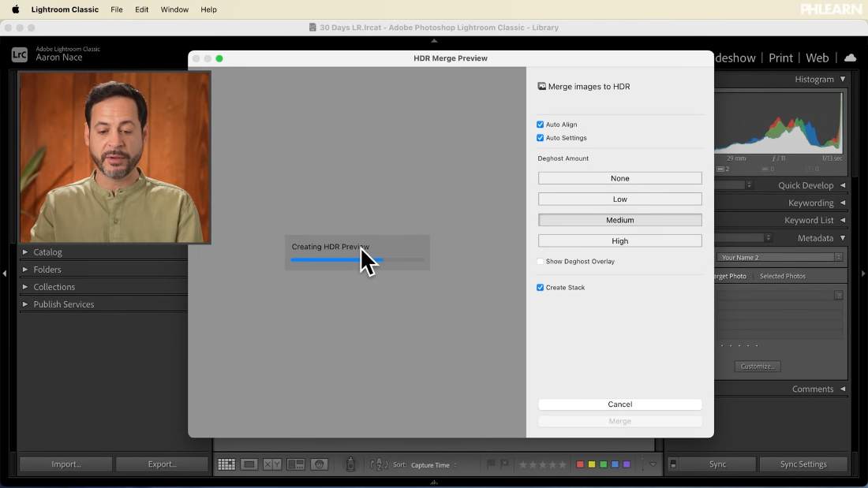This screenshot has width=868, height=488.
Task: Select the Selected Photos metadata option
Action: pos(782,276)
